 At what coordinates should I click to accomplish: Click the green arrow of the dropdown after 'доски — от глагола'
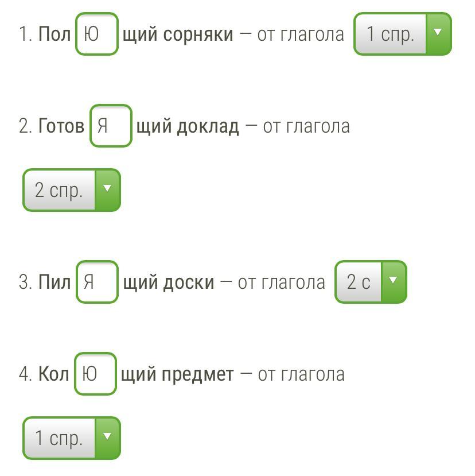click(x=394, y=281)
